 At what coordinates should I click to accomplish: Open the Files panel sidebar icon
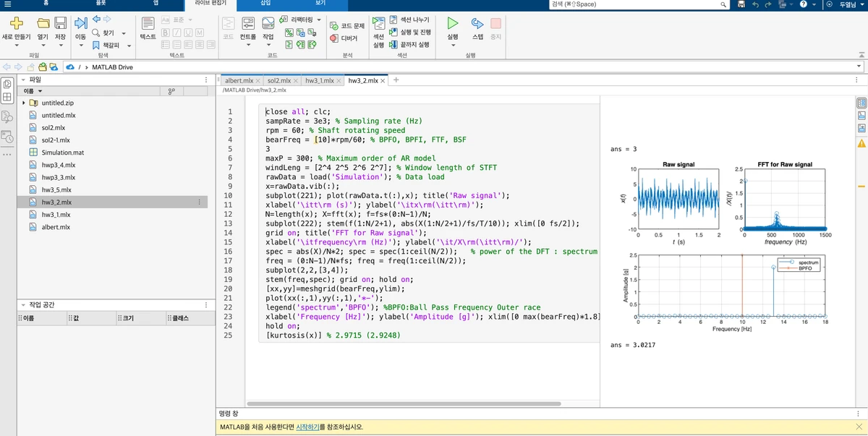tap(7, 85)
